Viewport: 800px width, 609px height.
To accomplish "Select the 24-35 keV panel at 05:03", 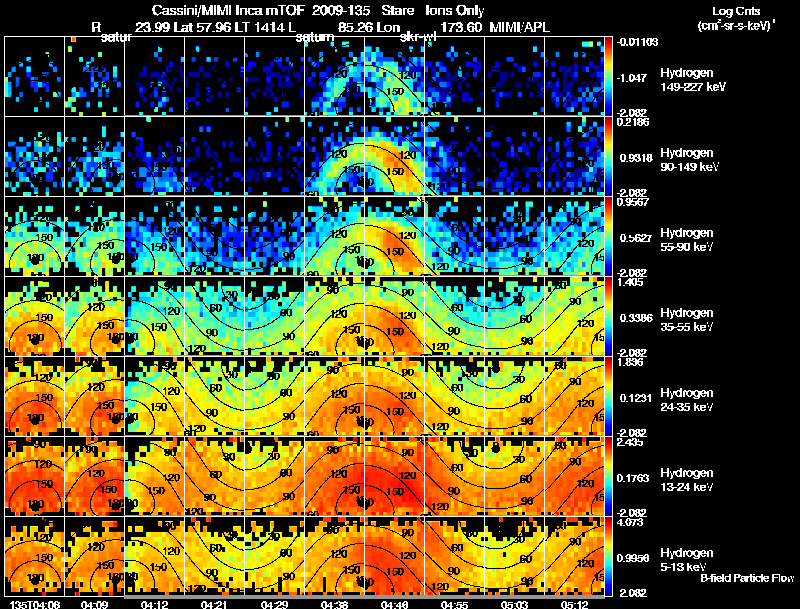I will pos(514,397).
